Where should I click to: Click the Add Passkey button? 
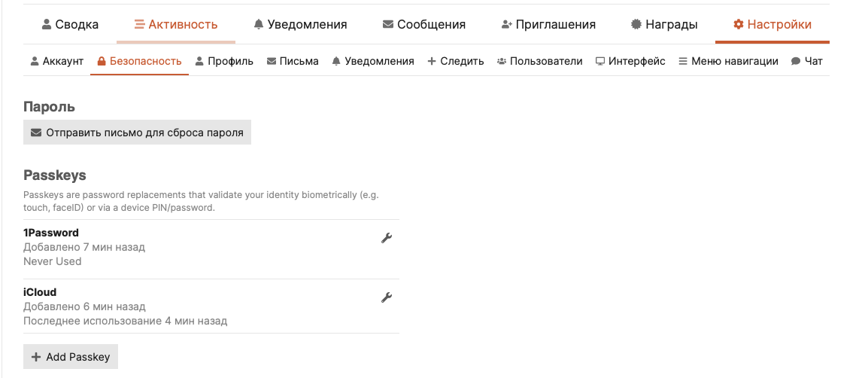coord(71,357)
